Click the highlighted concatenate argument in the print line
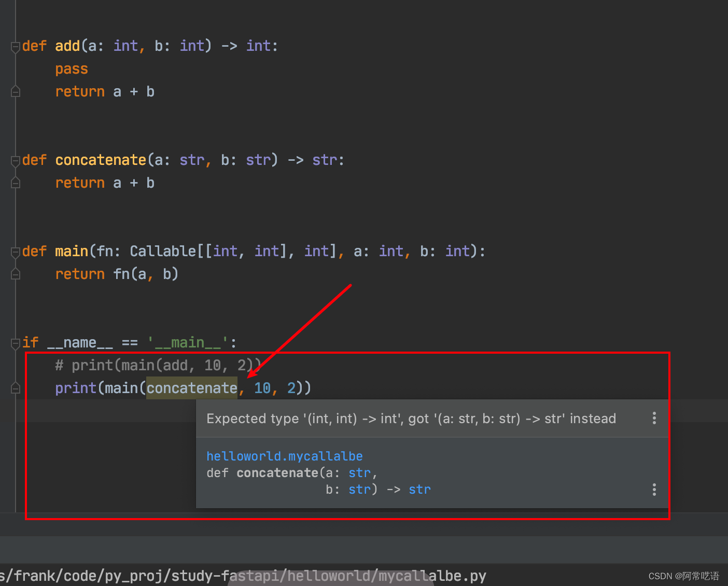 point(192,388)
